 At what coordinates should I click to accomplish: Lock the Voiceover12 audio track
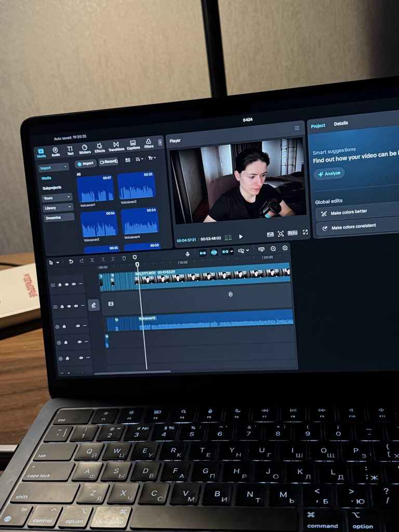pos(64,326)
